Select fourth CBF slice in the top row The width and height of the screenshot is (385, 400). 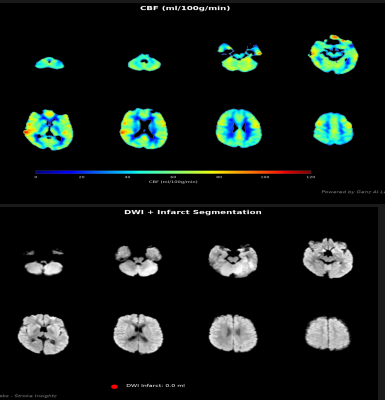pos(334,54)
